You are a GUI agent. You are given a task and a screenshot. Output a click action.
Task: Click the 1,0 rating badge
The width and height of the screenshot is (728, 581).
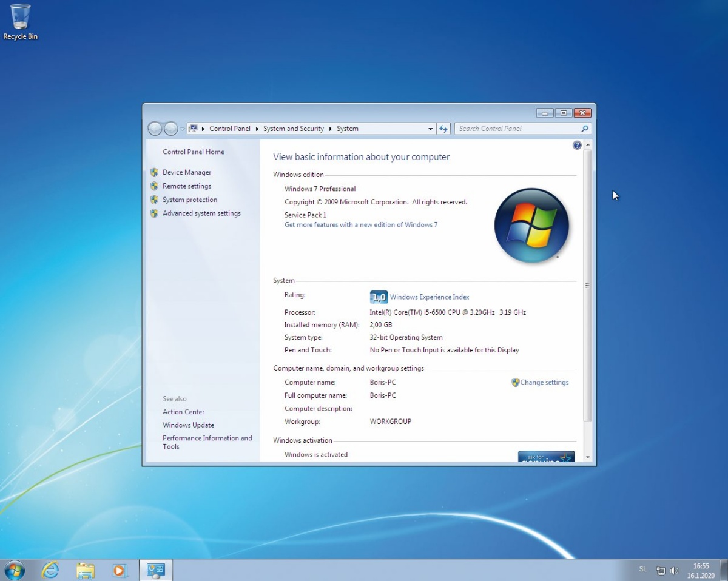[x=379, y=297]
